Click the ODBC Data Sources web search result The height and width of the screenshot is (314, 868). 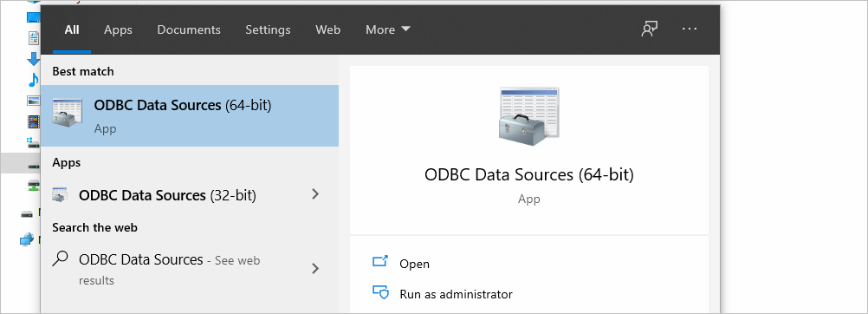(190, 269)
